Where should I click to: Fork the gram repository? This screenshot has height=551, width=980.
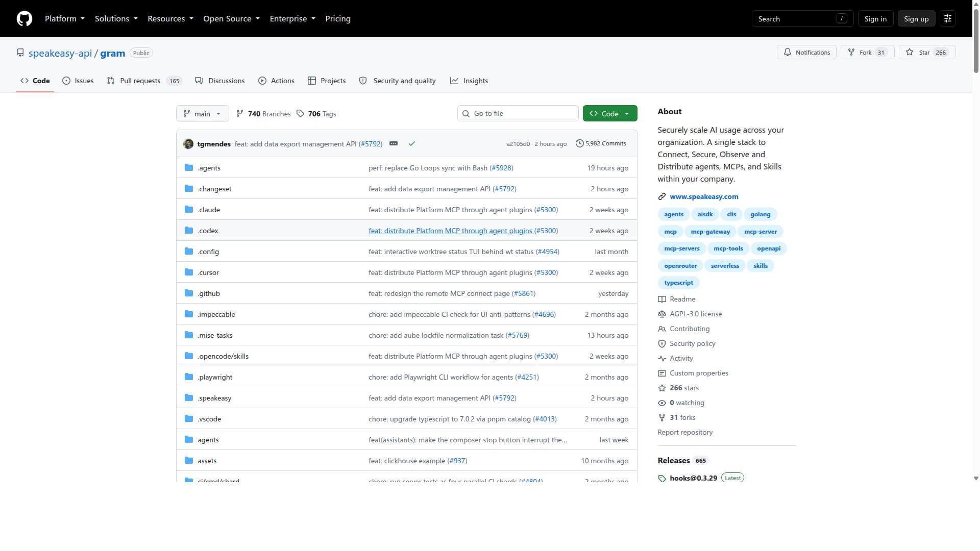[x=867, y=53]
